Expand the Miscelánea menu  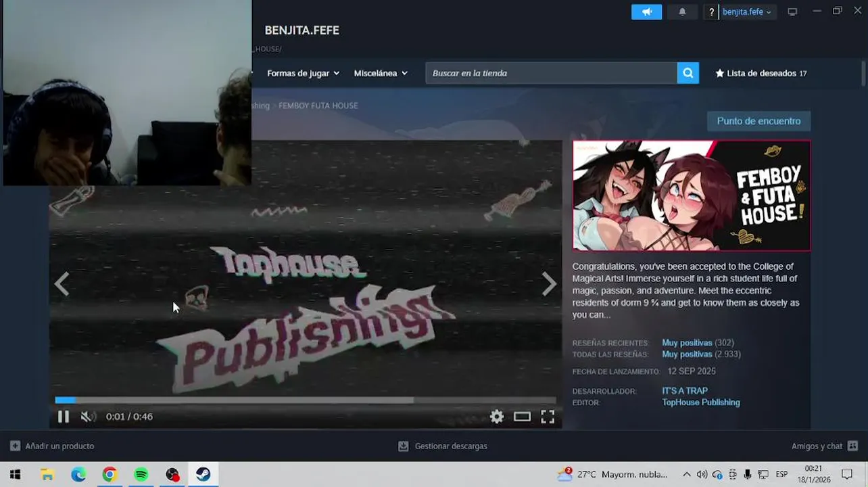point(381,73)
